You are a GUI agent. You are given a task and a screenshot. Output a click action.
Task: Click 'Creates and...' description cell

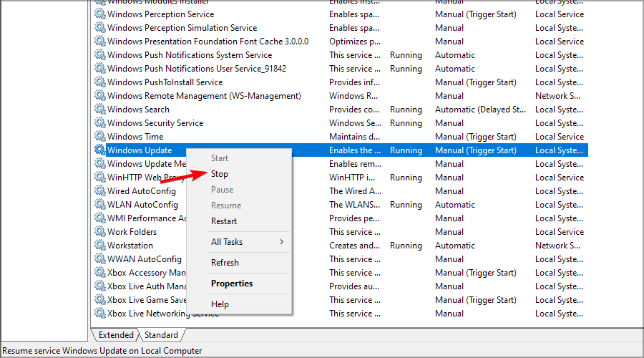point(354,246)
